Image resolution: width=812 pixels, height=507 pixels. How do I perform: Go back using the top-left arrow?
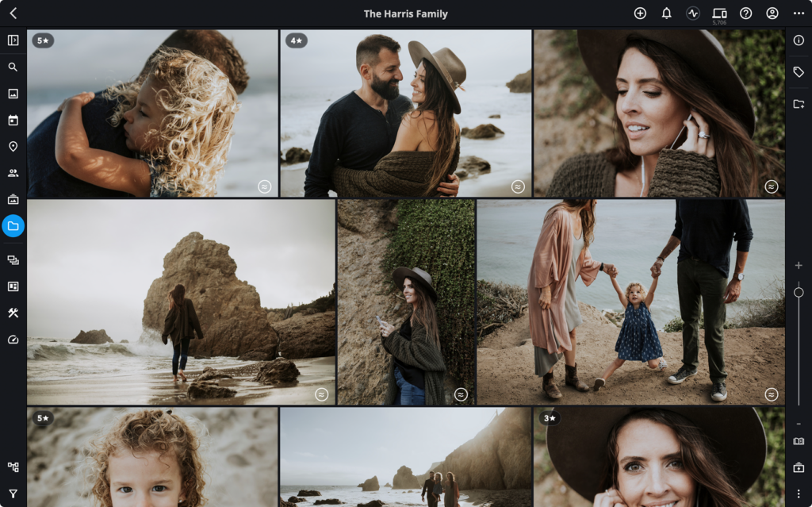(13, 13)
